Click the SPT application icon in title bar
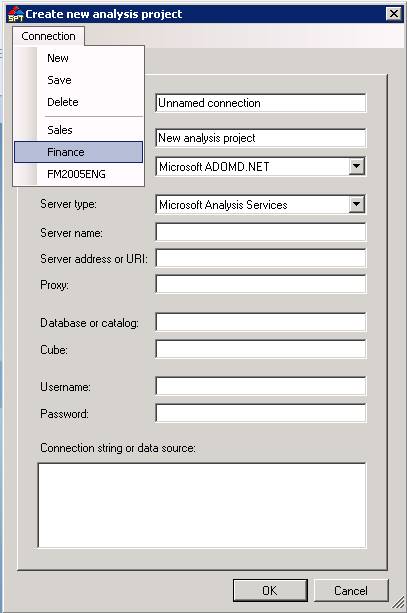407x613 pixels. (x=15, y=14)
